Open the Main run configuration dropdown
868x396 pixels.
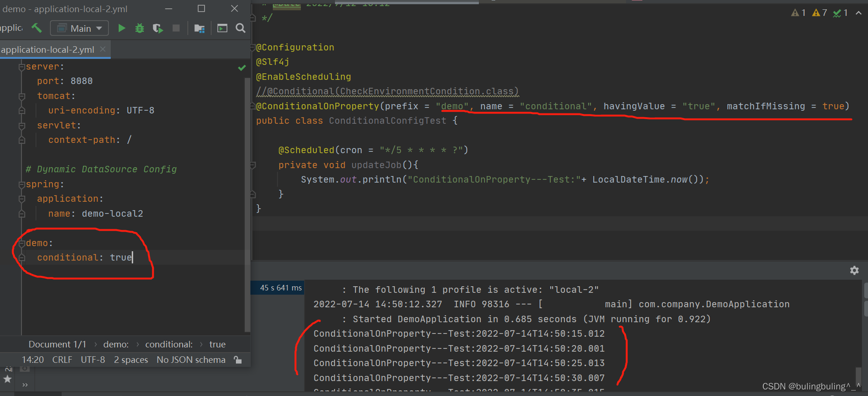79,28
